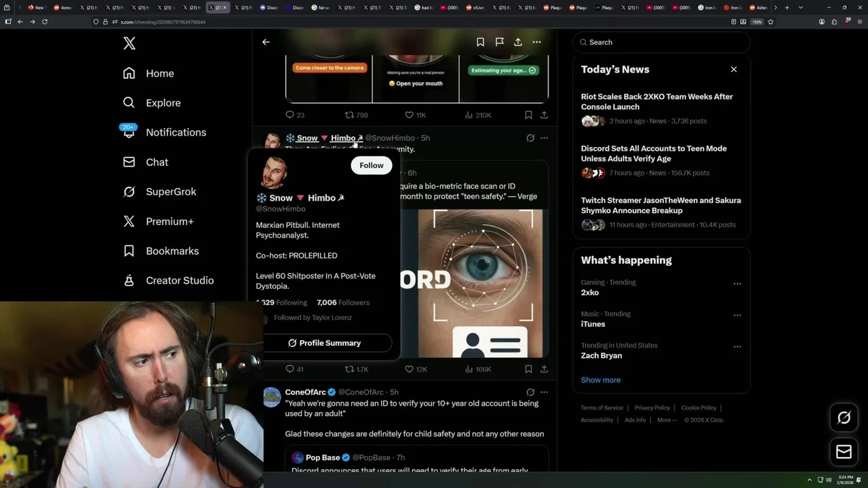Open Chat in the sidebar
868x488 pixels.
click(x=145, y=162)
